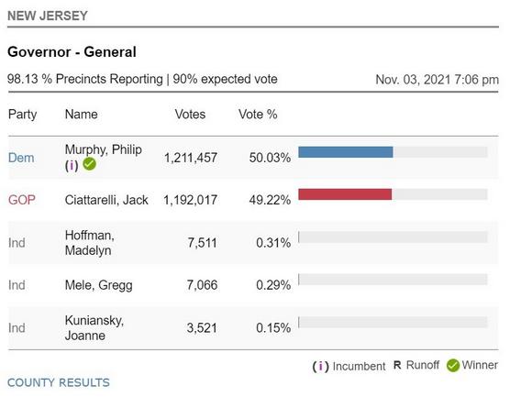Click the Vote % column header
This screenshot has width=532, height=397.
click(258, 115)
